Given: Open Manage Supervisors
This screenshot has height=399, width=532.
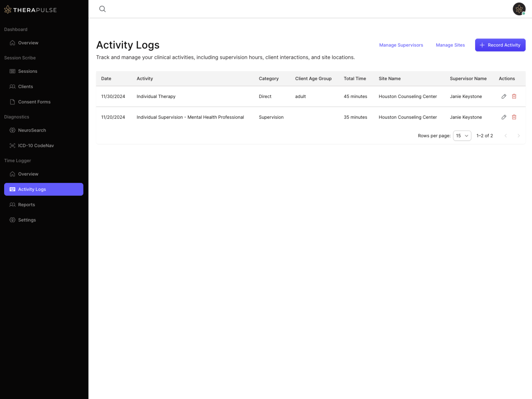Looking at the screenshot, I should [x=401, y=45].
